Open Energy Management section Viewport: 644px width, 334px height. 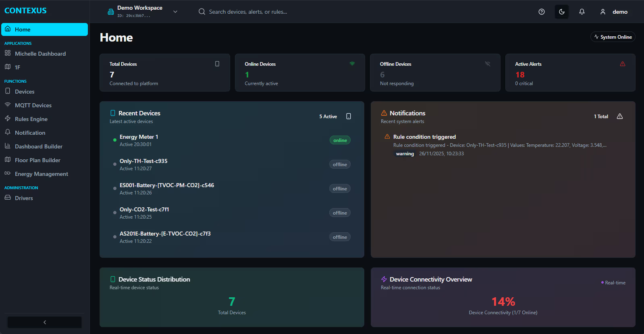(x=41, y=174)
